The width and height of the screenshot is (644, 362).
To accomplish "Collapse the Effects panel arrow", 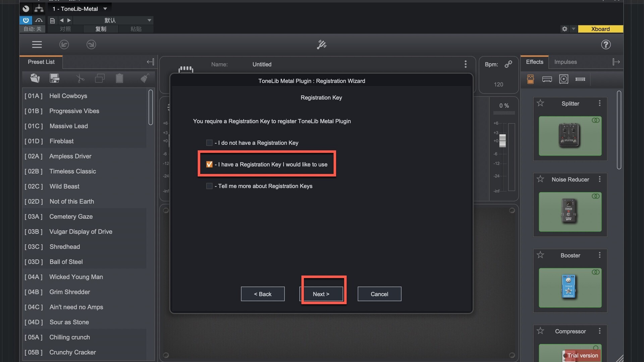I will pos(616,62).
